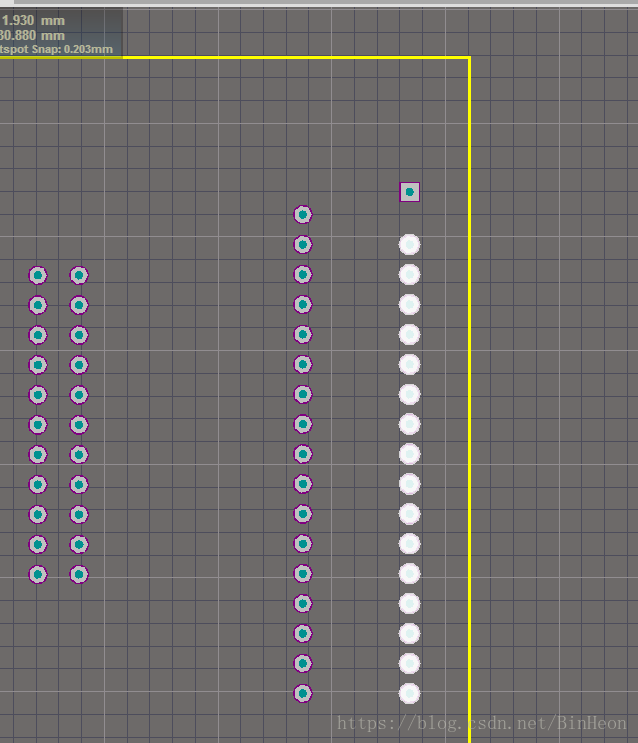Select the top pad of the middle column
Image resolution: width=638 pixels, height=743 pixels.
click(x=303, y=214)
